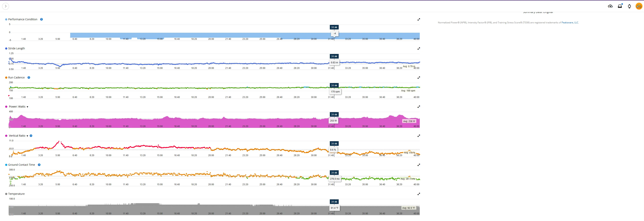The width and height of the screenshot is (644, 221).
Task: Enlarge the Performance Condition chart to fullscreen
Action: pos(419,20)
